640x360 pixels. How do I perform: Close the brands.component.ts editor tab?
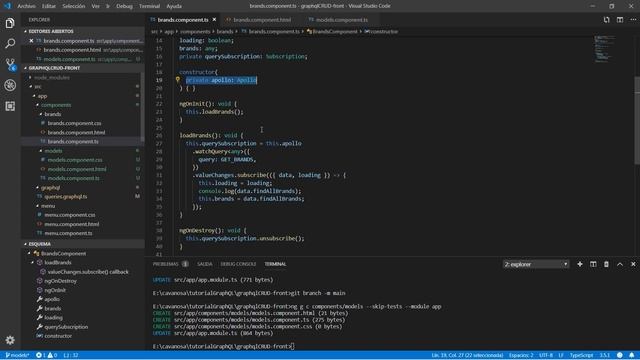pos(214,20)
